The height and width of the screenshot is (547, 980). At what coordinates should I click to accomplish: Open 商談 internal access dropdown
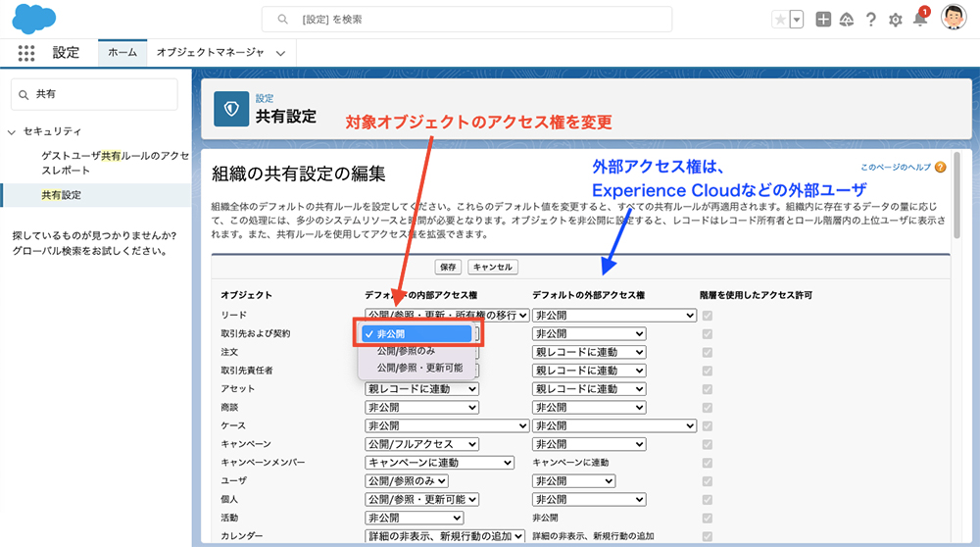[x=421, y=408]
